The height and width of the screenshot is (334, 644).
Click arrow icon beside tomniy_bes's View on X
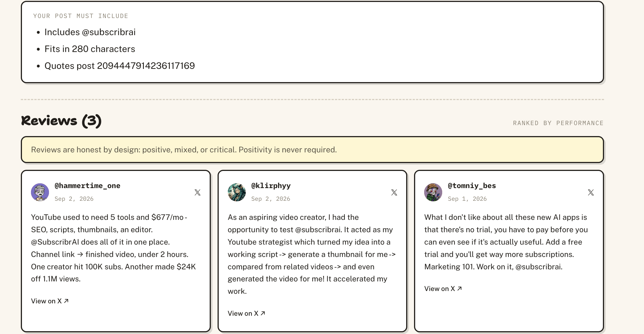click(x=459, y=288)
